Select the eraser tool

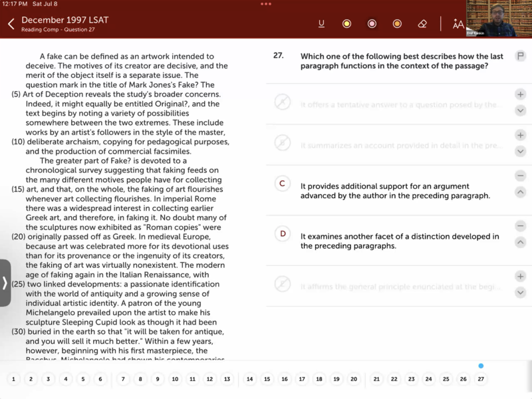click(422, 24)
